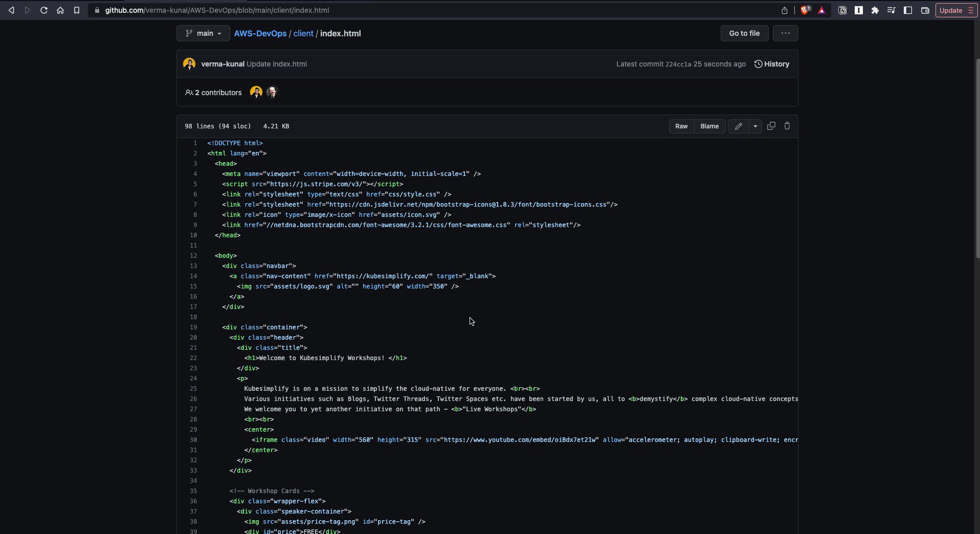Copy raw file contents using copy icon
This screenshot has width=980, height=534.
771,126
